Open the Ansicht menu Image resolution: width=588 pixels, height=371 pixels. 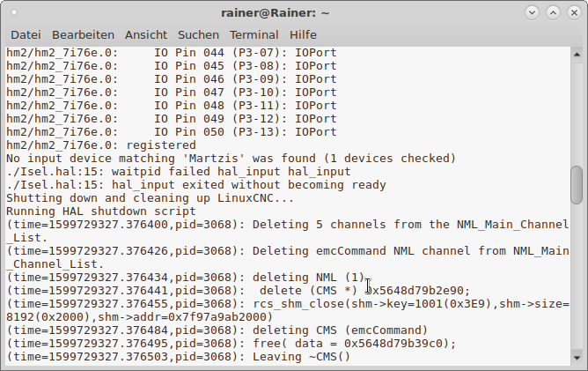146,35
